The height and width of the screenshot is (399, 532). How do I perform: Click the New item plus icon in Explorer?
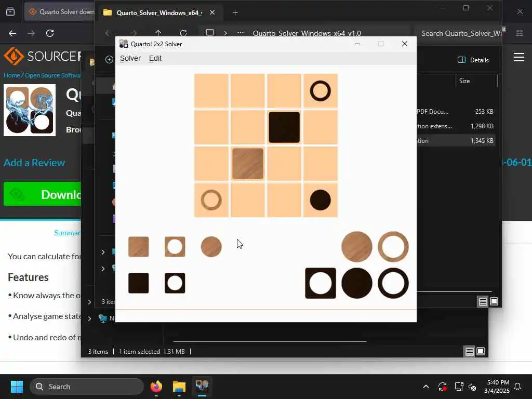[x=109, y=60]
